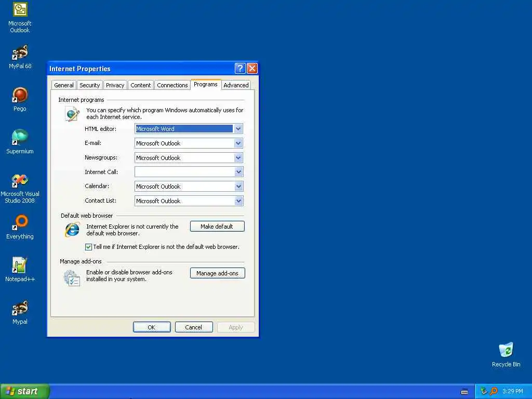Uncheck Tell me if IE not default

click(x=88, y=247)
